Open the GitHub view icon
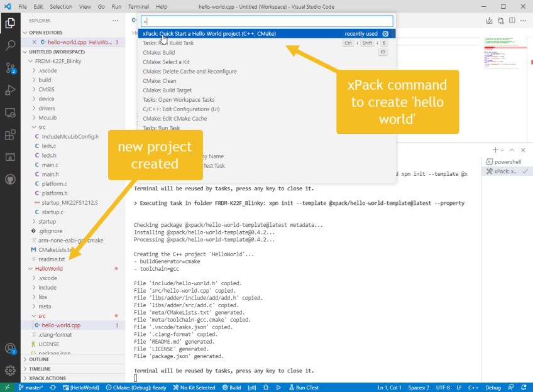This screenshot has width=533, height=392. [10, 179]
